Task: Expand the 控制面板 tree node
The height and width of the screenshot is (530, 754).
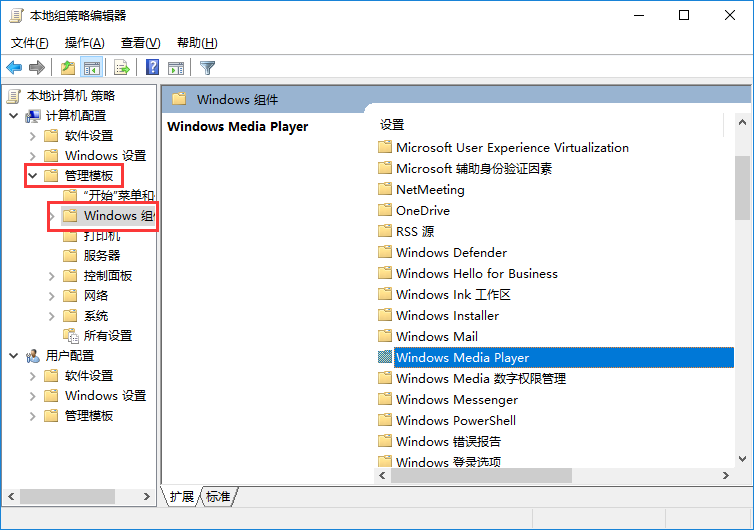Action: point(52,276)
